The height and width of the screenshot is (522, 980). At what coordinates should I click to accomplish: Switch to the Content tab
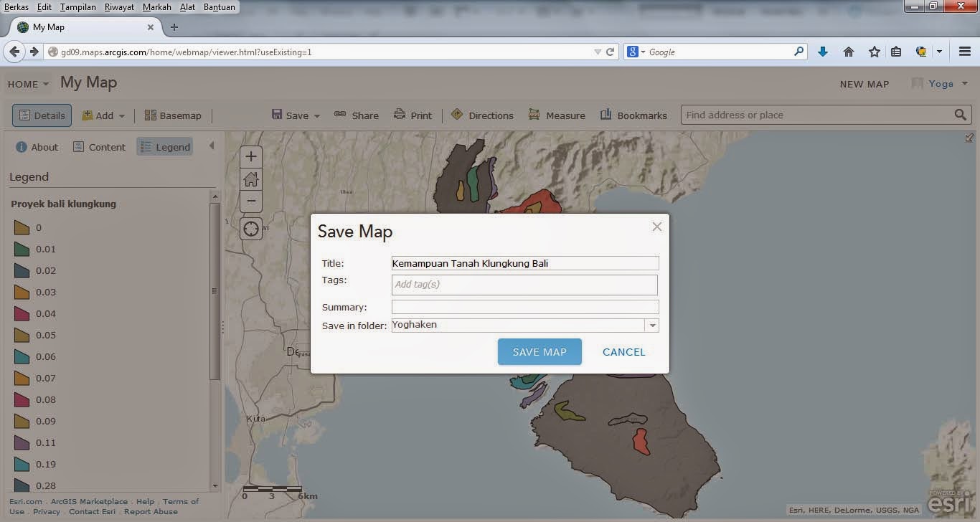click(99, 146)
